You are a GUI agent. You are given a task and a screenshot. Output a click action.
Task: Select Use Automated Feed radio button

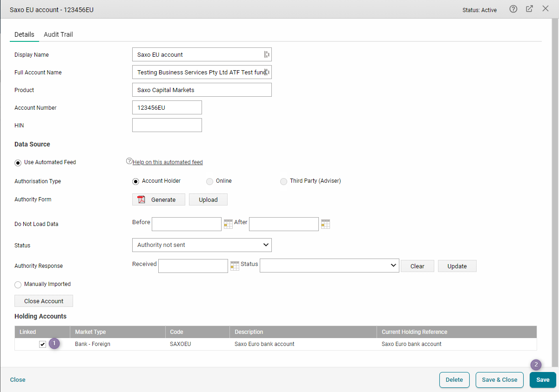(x=18, y=163)
